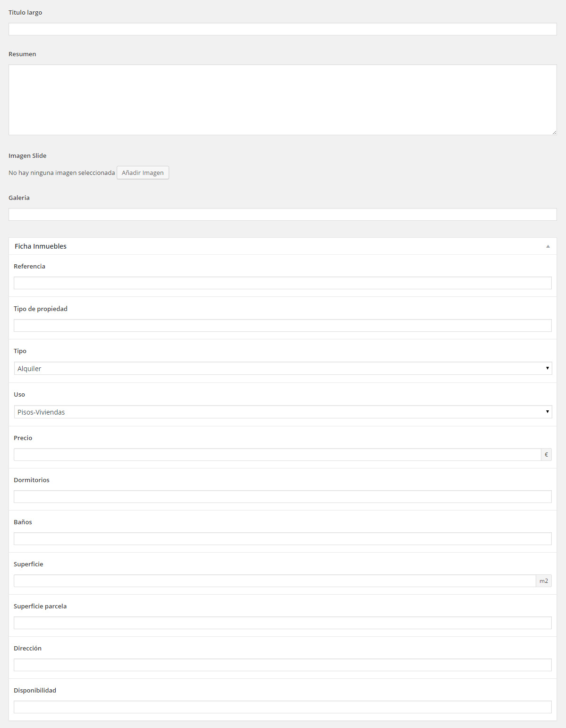The image size is (566, 728).
Task: Open the Tipo dropdown showing Alquiler
Action: pos(283,368)
